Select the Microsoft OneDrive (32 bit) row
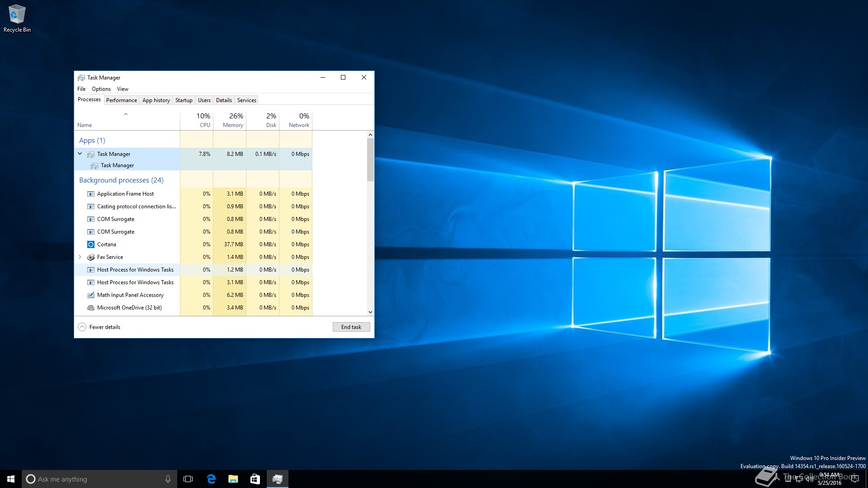Image resolution: width=868 pixels, height=488 pixels. click(x=193, y=308)
